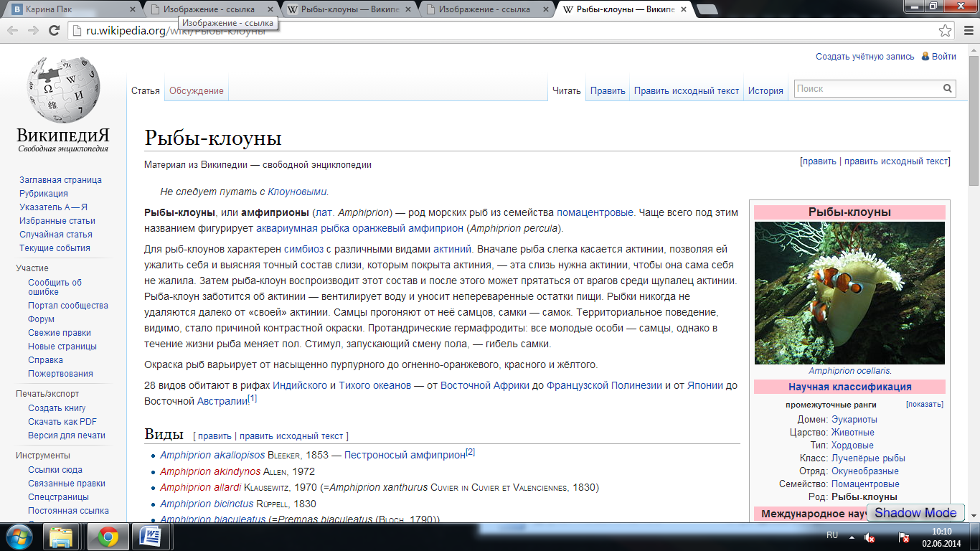Click the Править tab
The width and height of the screenshot is (980, 551).
pyautogui.click(x=608, y=91)
